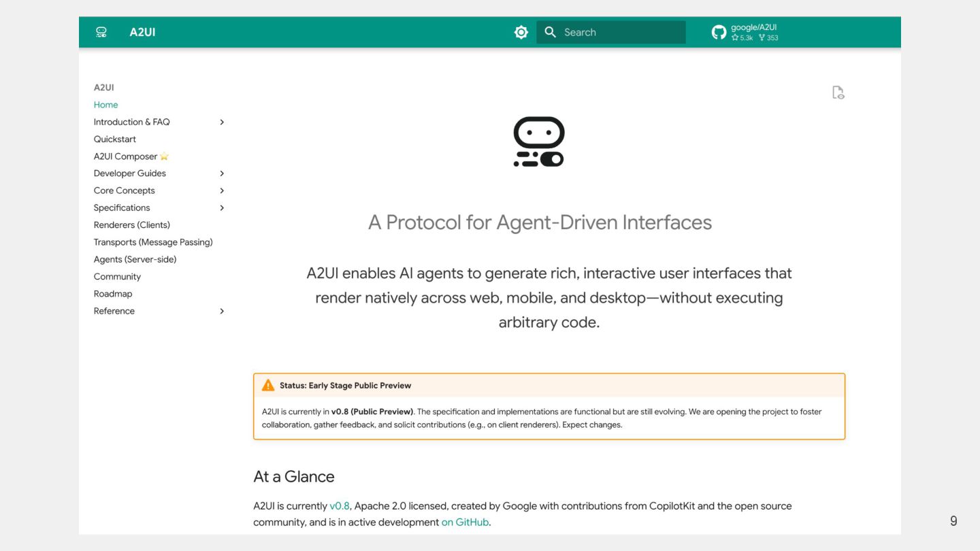Open the Quickstart page

[115, 139]
